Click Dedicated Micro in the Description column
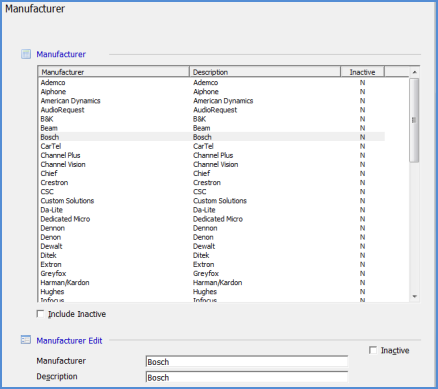Viewport: 438px width, 389px height. coord(218,219)
